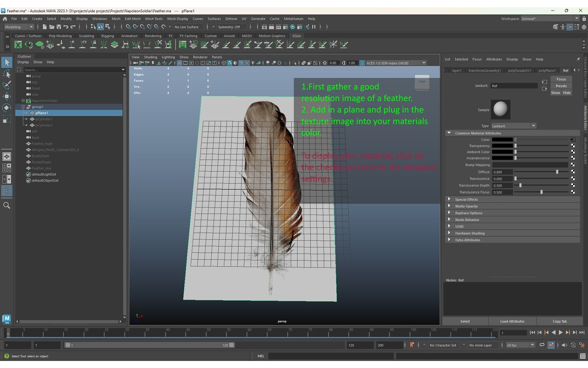Viewport: 588px width, 368px height.
Task: Open the material Type Lambert dropdown
Action: click(513, 126)
